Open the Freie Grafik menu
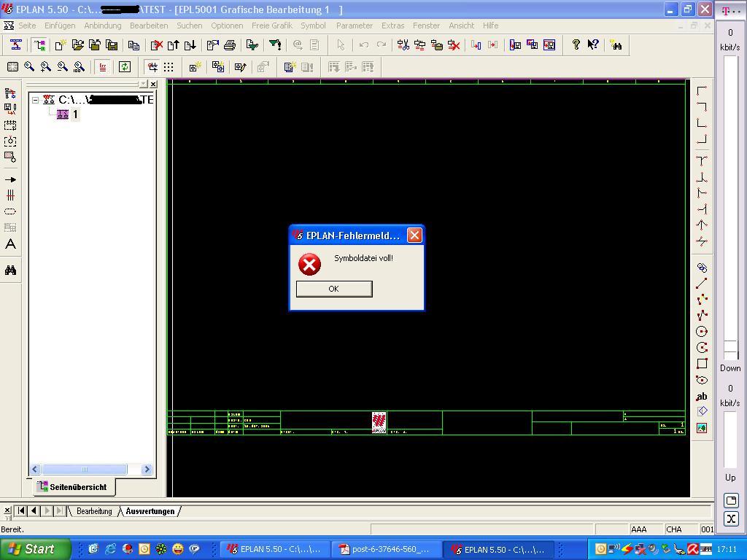 [x=271, y=26]
